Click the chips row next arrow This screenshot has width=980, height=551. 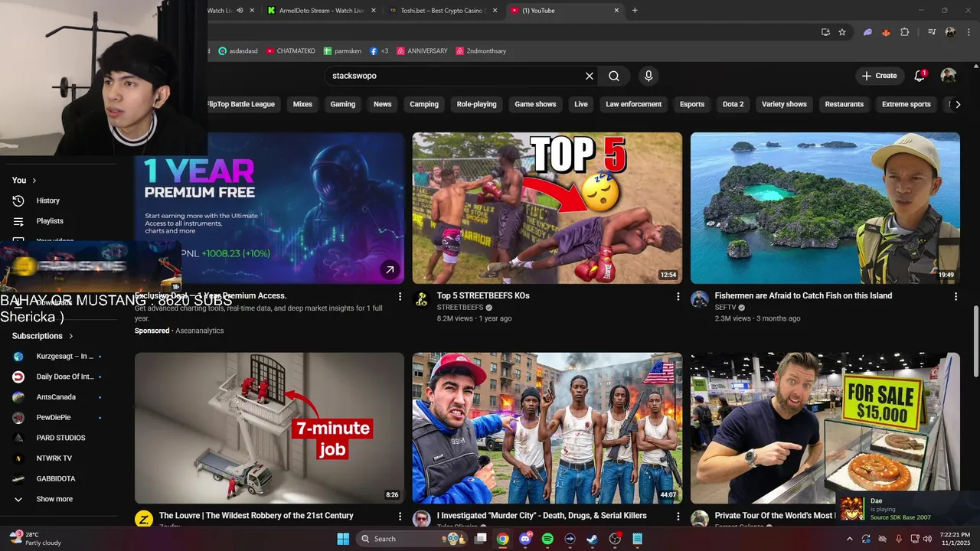[957, 104]
